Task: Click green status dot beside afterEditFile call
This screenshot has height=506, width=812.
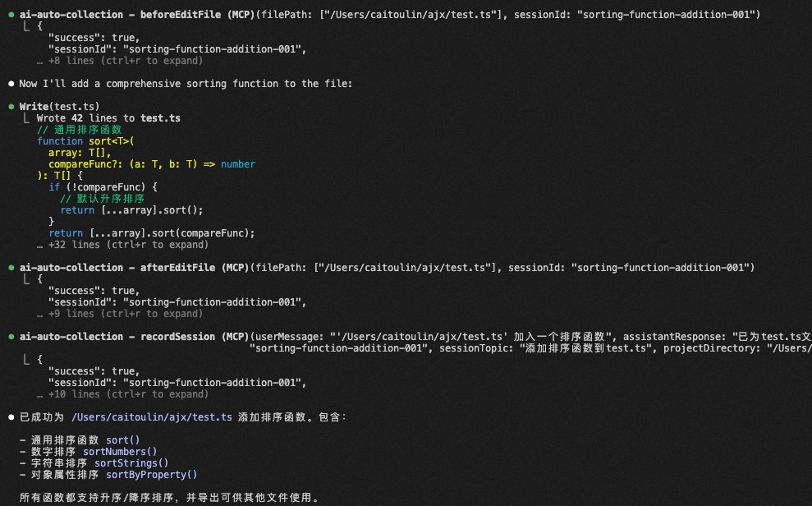Action: (11, 268)
